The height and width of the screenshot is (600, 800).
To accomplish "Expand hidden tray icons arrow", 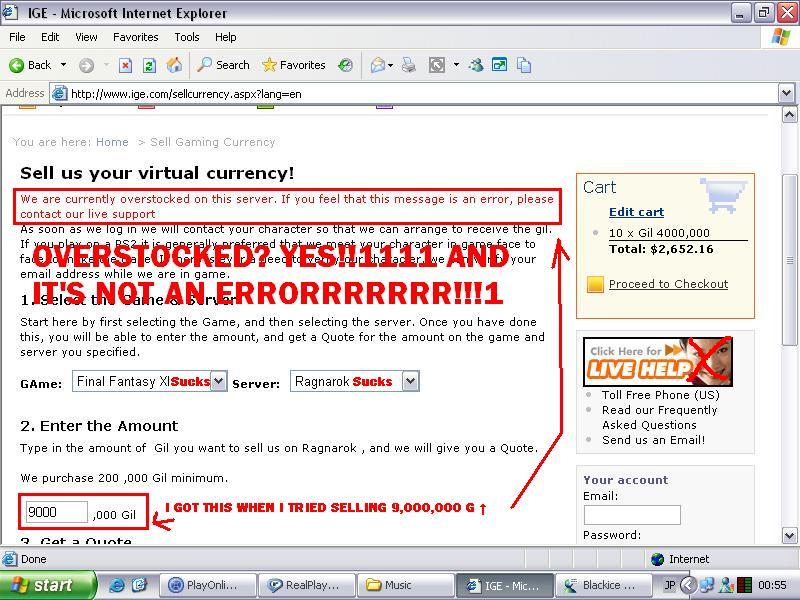I will [x=688, y=585].
